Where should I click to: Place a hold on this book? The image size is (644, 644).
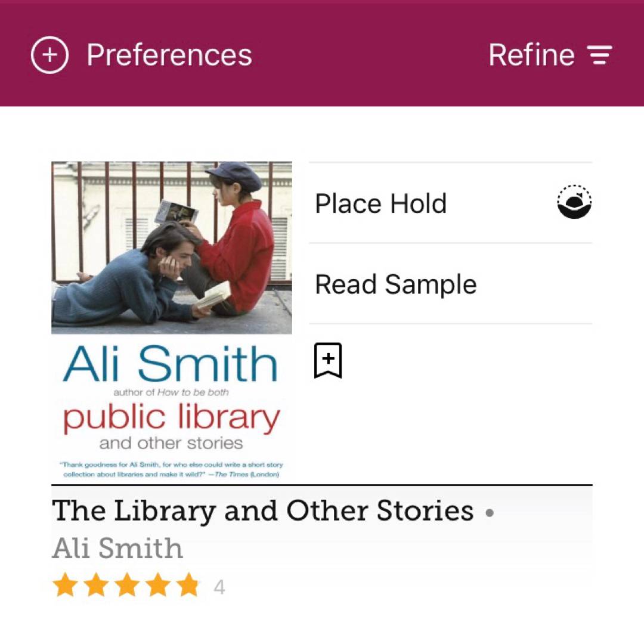(380, 203)
